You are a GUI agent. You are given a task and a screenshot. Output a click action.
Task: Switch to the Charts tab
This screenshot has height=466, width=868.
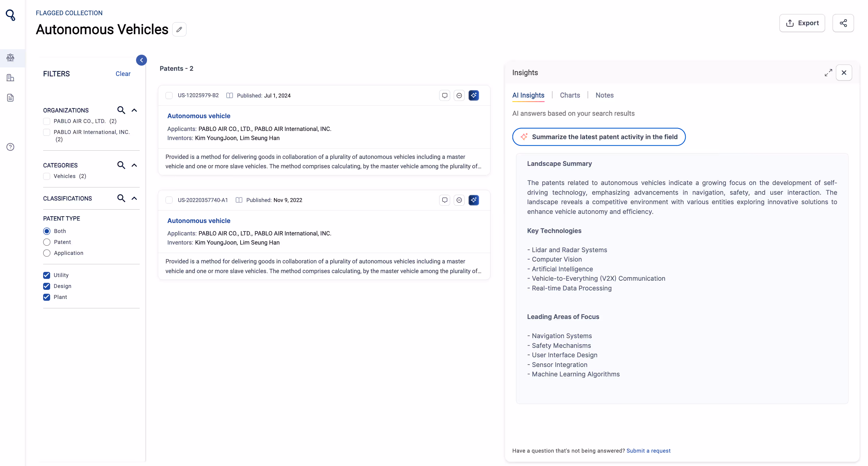pos(570,95)
